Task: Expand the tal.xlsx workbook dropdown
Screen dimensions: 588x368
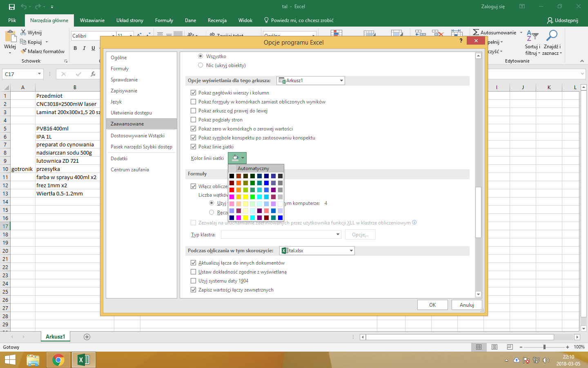Action: coord(351,251)
